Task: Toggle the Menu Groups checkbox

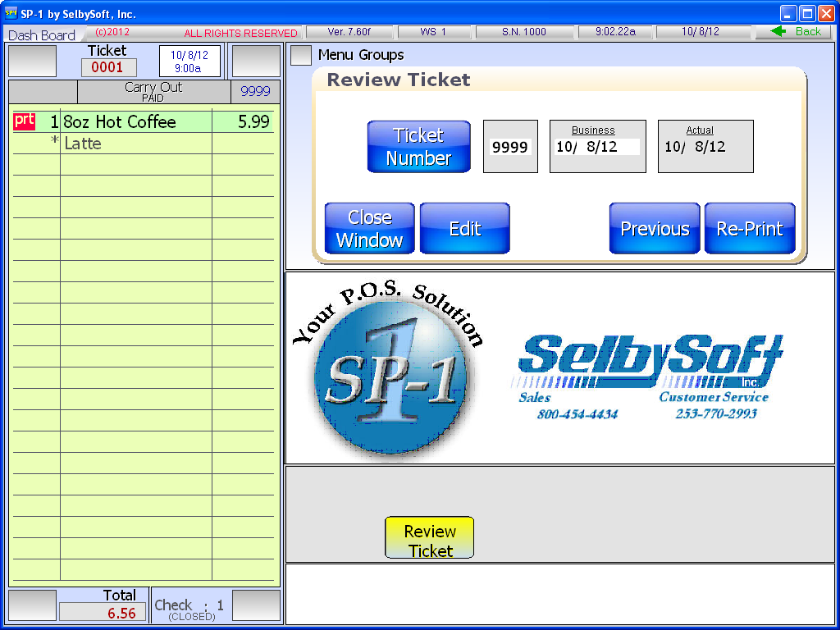Action: pos(300,55)
